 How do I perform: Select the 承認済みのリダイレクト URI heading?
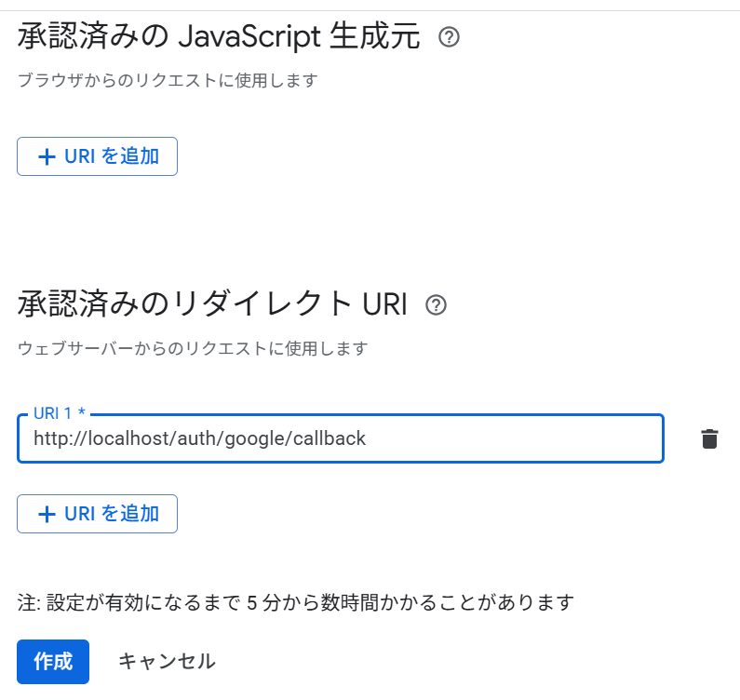tap(212, 304)
